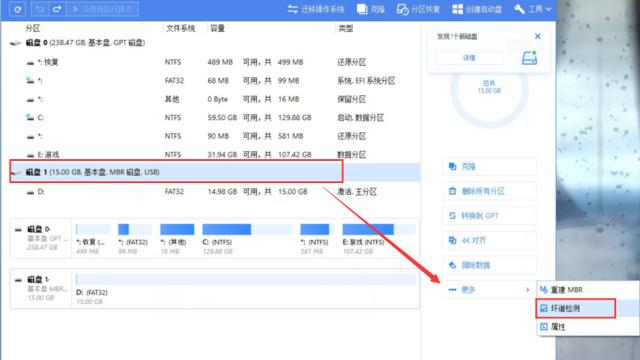This screenshot has width=640, height=360.
Task: Expand the 工具 tools dropdown
Action: point(533,9)
